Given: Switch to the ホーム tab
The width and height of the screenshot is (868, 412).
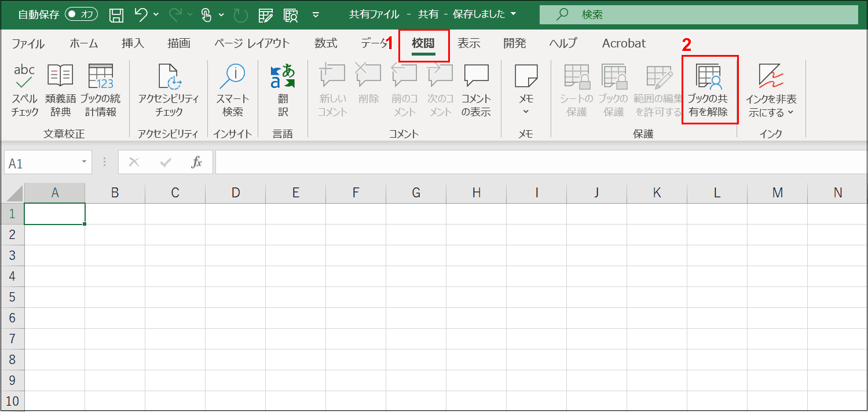Looking at the screenshot, I should coord(83,43).
